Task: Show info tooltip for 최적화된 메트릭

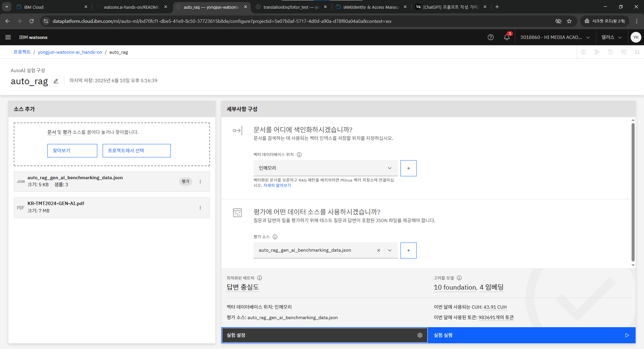Action: click(x=260, y=278)
